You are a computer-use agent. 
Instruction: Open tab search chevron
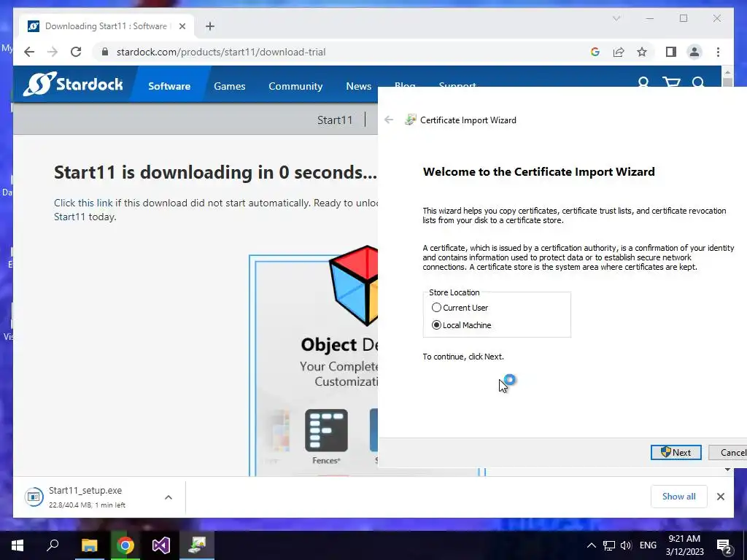point(616,18)
